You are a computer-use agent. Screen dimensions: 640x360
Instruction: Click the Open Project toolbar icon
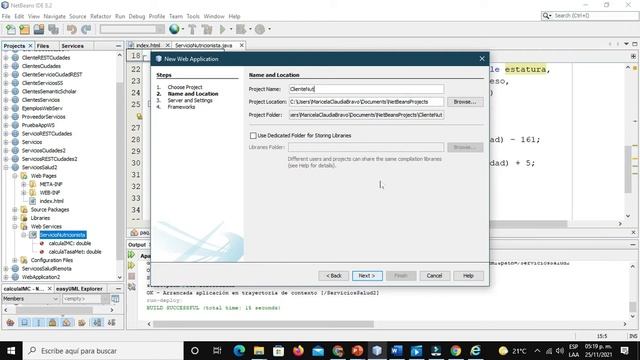pos(39,29)
